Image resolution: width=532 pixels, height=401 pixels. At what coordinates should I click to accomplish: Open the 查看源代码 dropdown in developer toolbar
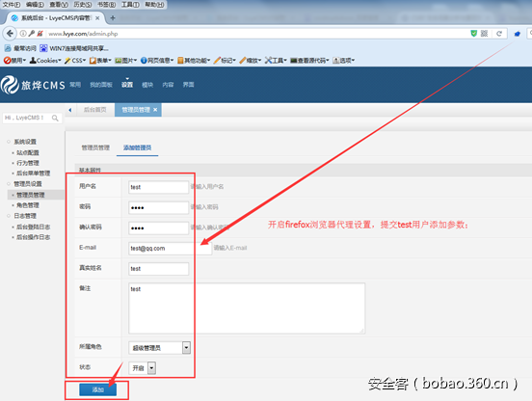[309, 61]
